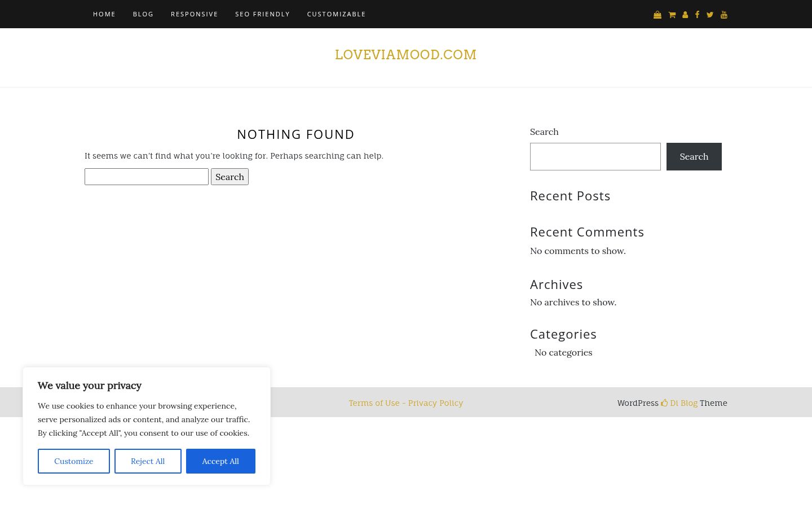The image size is (812, 508).
Task: Open the Customizable menu item
Action: click(x=337, y=14)
